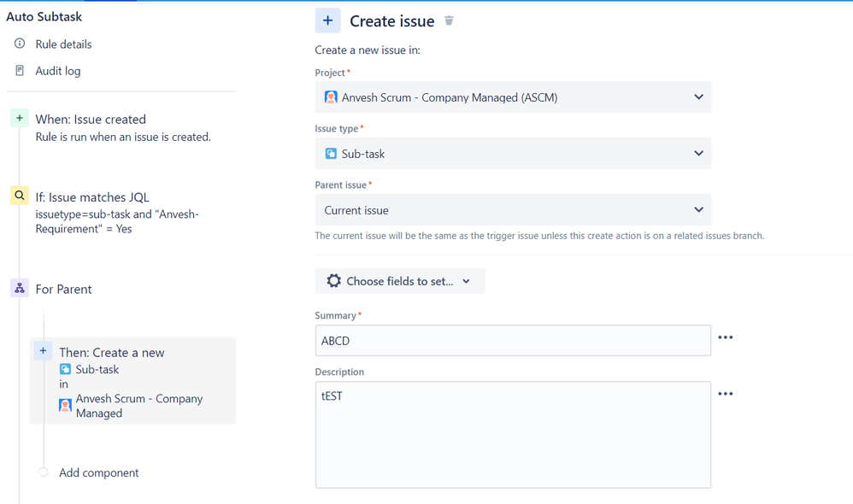Image resolution: width=853 pixels, height=504 pixels.
Task: Open the Summary field more options menu
Action: (726, 337)
